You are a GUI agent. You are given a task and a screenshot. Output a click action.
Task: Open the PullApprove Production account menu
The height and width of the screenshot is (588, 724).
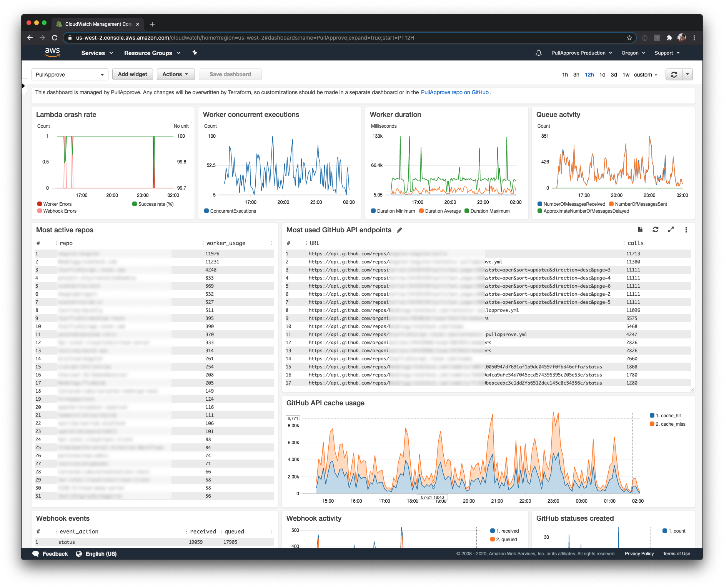(x=582, y=53)
